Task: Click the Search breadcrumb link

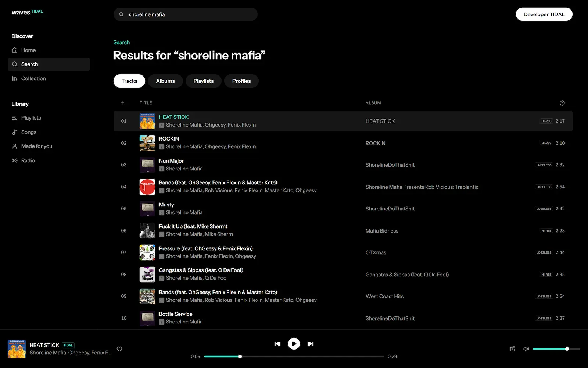Action: pyautogui.click(x=122, y=42)
